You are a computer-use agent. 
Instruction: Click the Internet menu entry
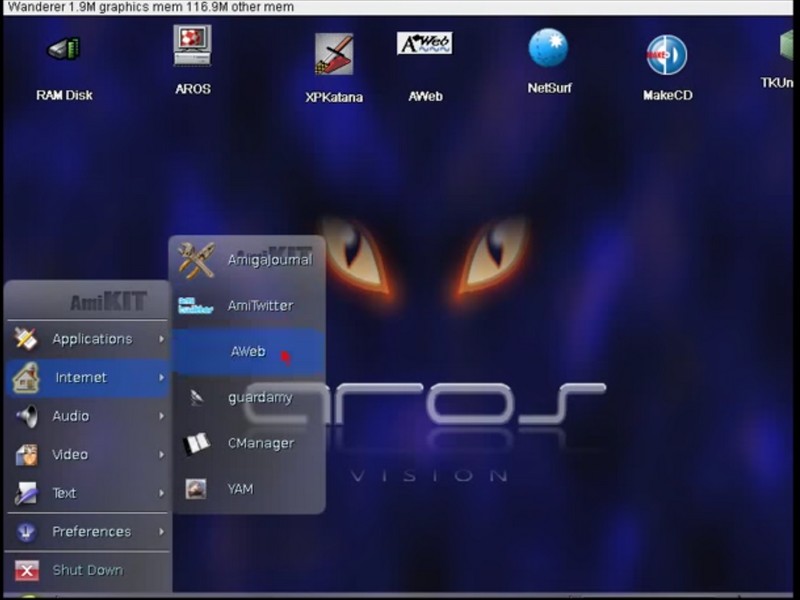tap(80, 378)
